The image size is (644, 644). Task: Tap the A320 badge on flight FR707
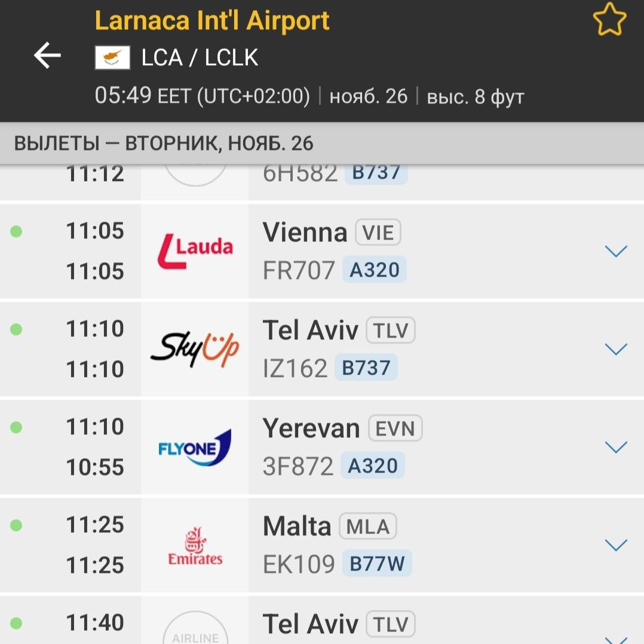tap(375, 271)
